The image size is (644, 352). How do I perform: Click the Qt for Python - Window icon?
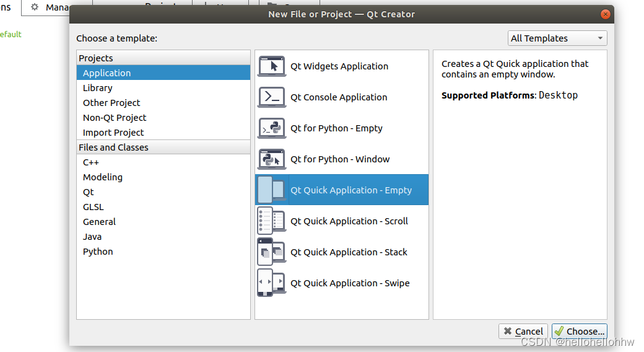tap(271, 159)
